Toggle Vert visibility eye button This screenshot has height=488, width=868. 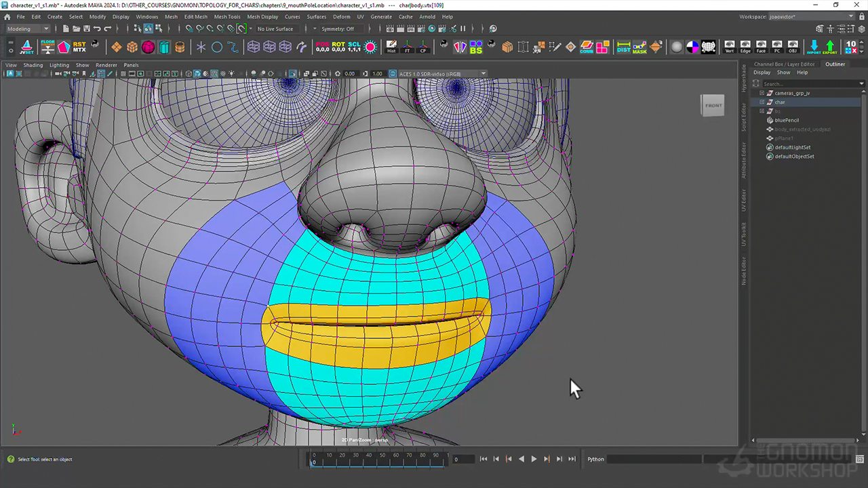pyautogui.click(x=729, y=47)
